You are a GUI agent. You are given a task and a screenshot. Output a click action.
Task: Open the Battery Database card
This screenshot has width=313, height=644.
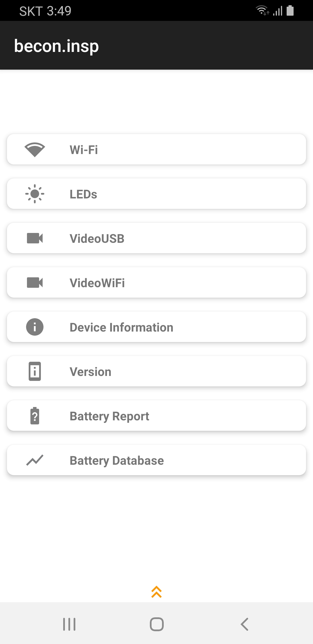click(x=156, y=460)
